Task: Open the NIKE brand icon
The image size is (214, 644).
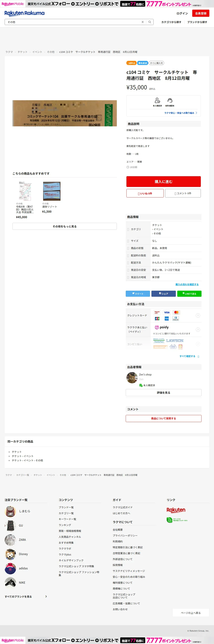Action: click(x=10, y=583)
